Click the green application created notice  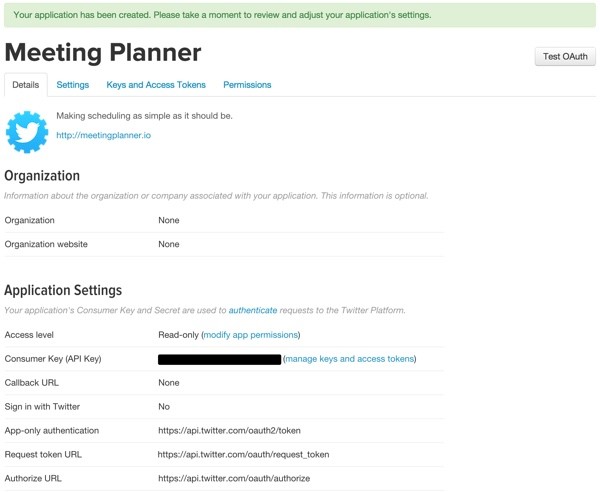[x=300, y=15]
